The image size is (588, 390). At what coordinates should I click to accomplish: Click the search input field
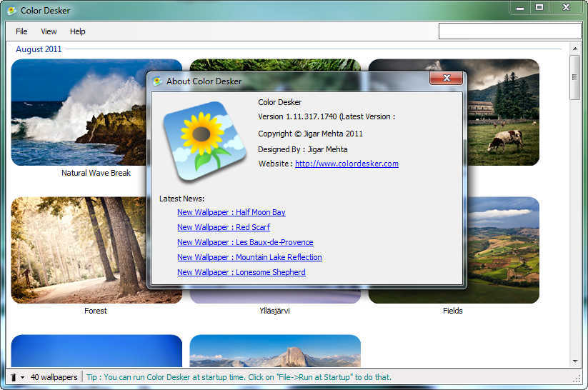(509, 31)
